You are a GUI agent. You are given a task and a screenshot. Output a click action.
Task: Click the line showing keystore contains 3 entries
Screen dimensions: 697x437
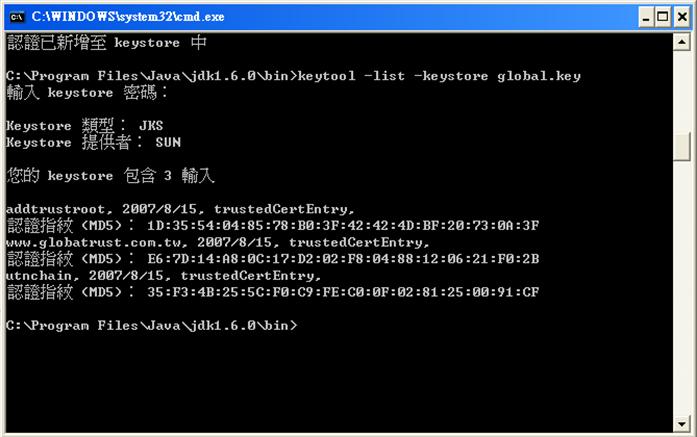pos(110,176)
